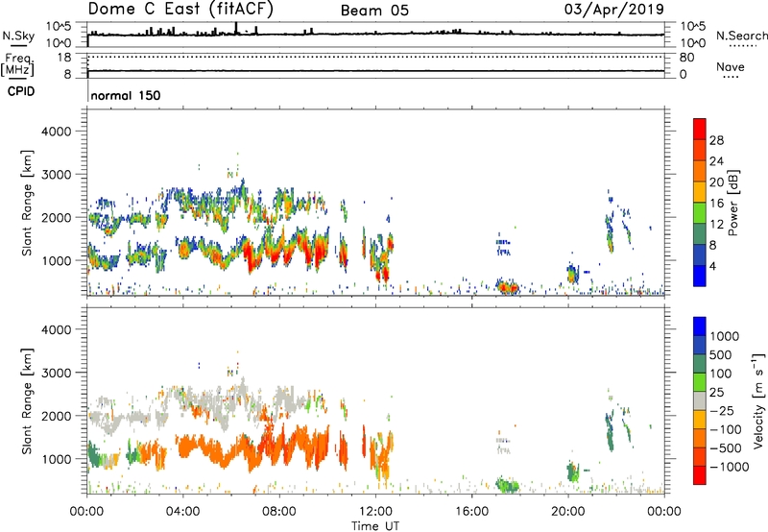Pick the light green Power colorbar segment

pos(700,213)
